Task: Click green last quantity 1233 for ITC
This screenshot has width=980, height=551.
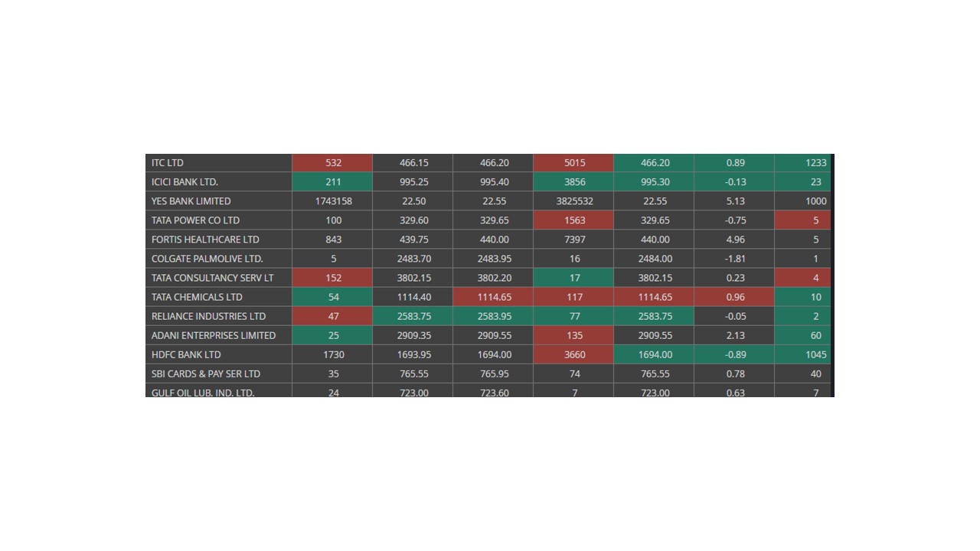Action: click(802, 163)
